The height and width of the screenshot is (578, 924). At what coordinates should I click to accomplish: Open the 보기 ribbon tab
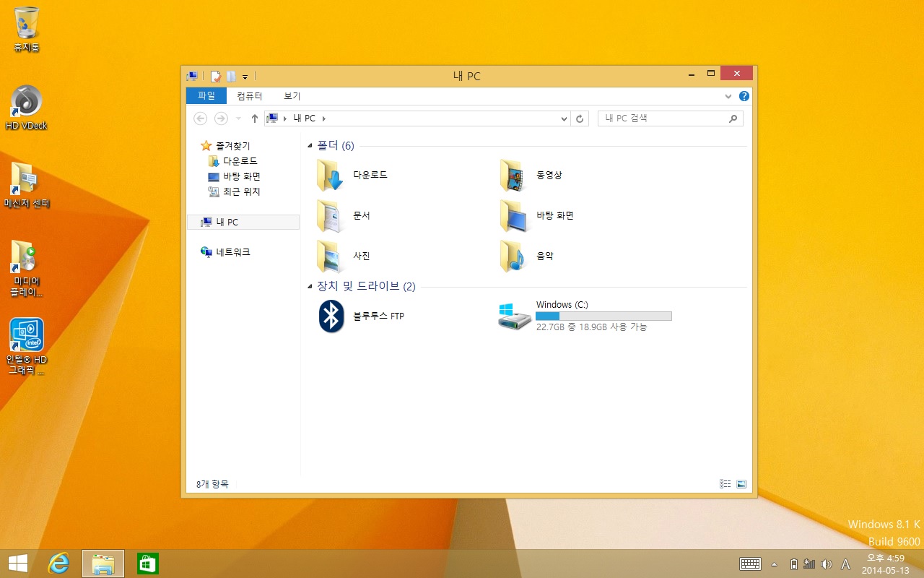point(292,96)
